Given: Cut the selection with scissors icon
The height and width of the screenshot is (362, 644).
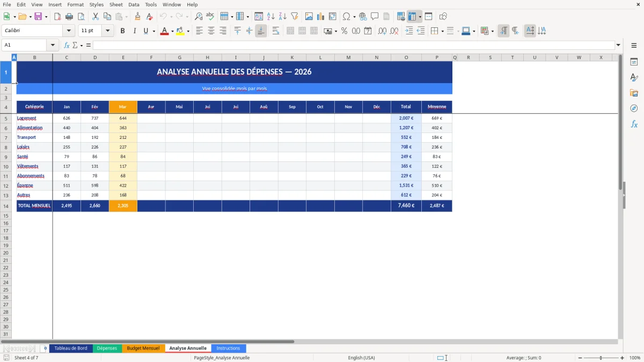Looking at the screenshot, I should click(x=96, y=17).
